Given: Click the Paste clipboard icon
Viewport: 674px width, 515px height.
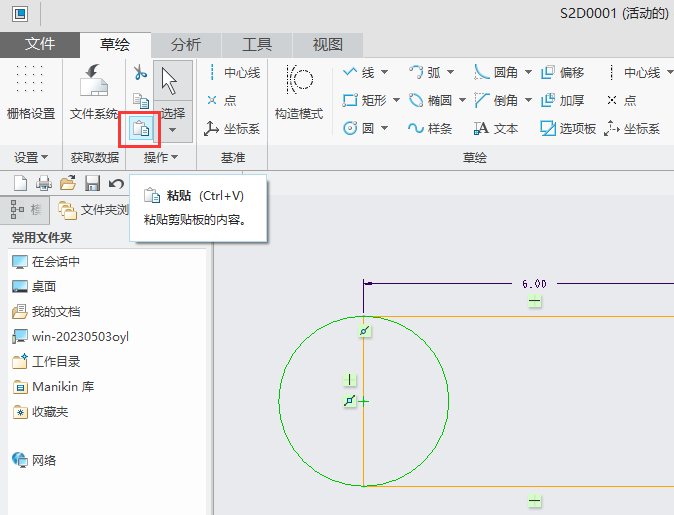Looking at the screenshot, I should tap(141, 129).
